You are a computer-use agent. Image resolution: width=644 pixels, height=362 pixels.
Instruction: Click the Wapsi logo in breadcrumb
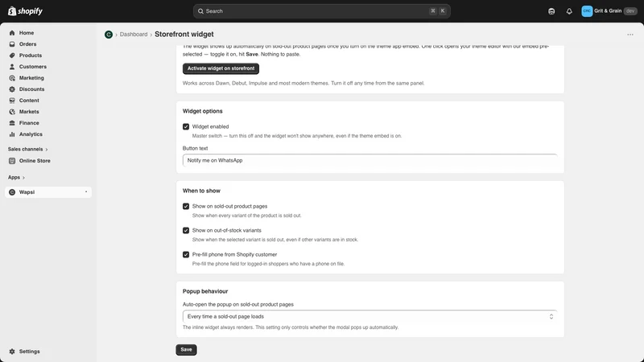[109, 35]
